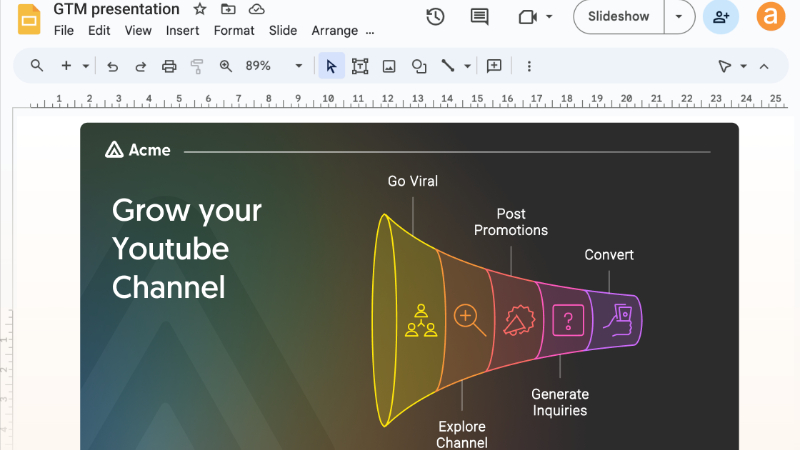Click the horizontal ruler at mark 10
This screenshot has width=800, height=450.
(328, 98)
